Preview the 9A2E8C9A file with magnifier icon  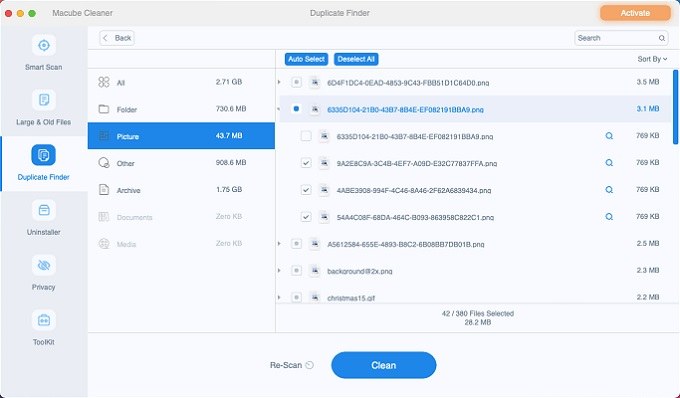tap(609, 163)
